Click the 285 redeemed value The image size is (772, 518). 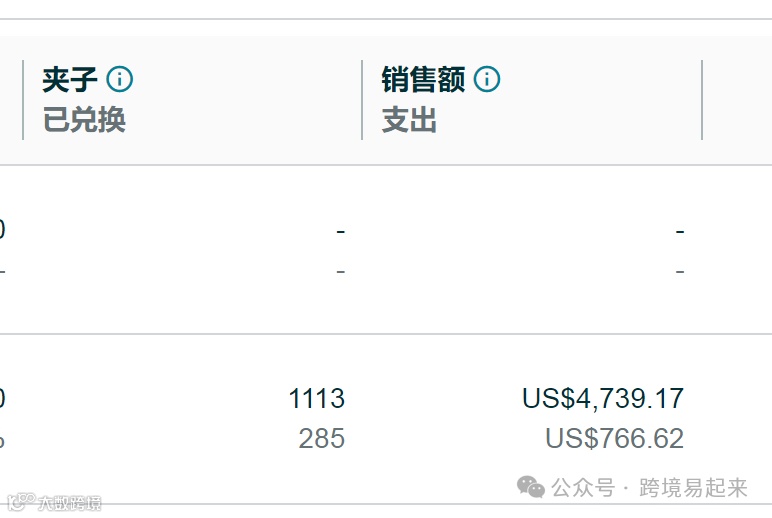pos(322,438)
